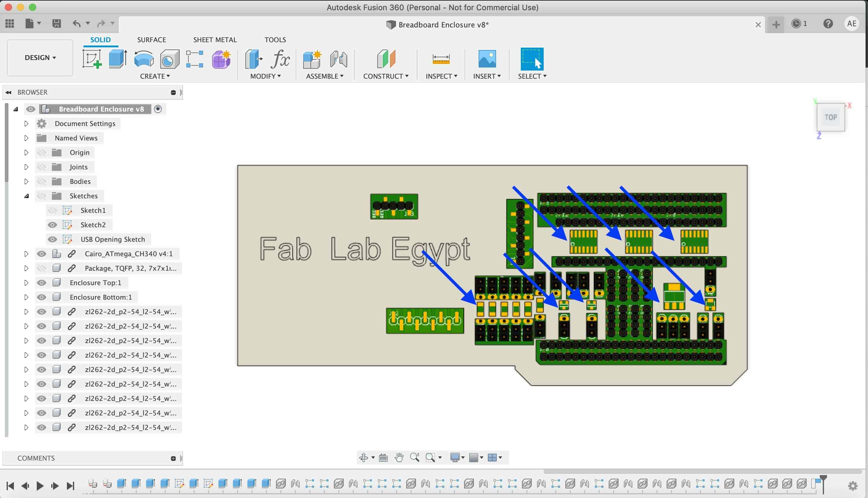Click the Create Sketch tool icon

pos(92,59)
